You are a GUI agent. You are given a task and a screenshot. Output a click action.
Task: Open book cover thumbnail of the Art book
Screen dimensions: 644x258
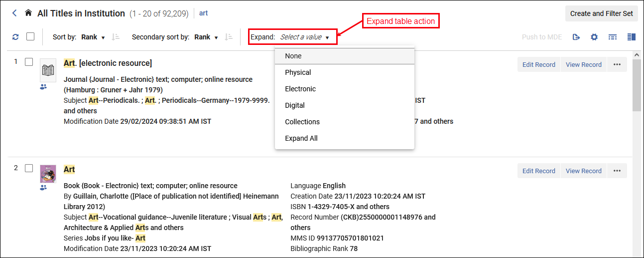click(48, 174)
